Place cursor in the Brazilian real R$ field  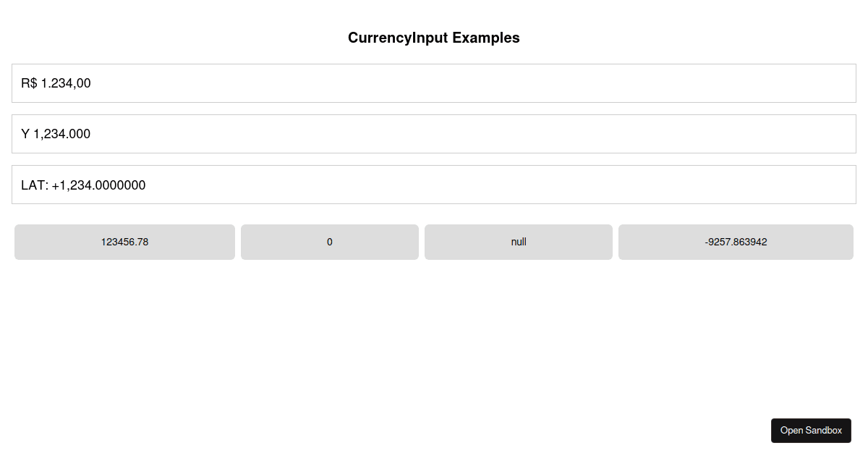click(434, 83)
